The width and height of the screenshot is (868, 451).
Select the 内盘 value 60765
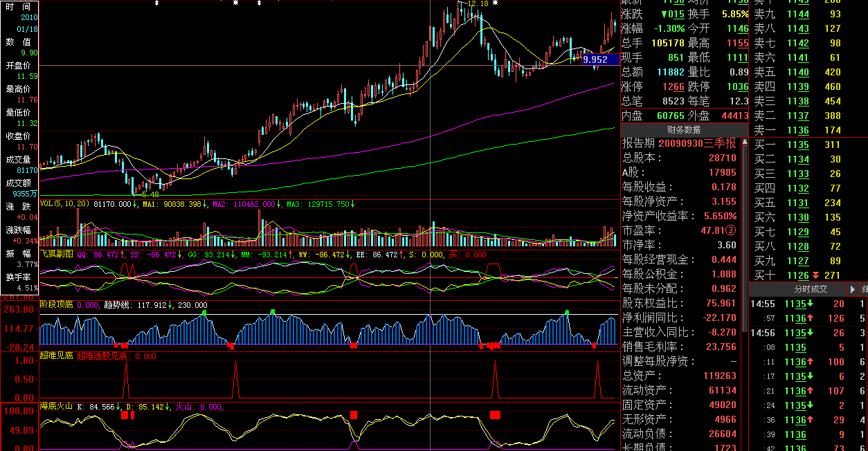point(670,116)
